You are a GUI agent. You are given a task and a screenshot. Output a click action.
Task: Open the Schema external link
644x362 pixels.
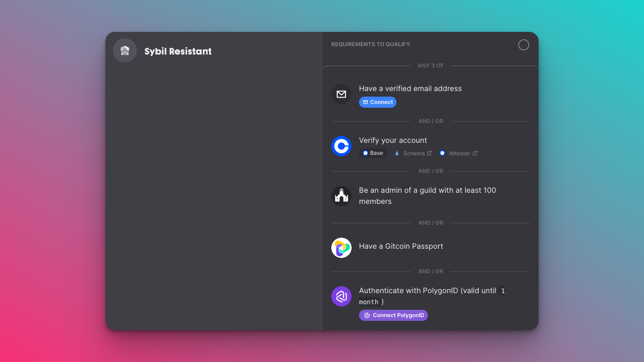(x=413, y=153)
